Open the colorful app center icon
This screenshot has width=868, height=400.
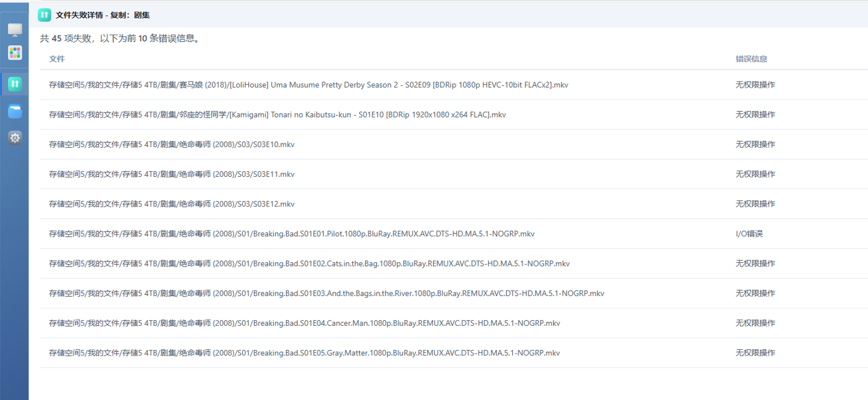15,53
